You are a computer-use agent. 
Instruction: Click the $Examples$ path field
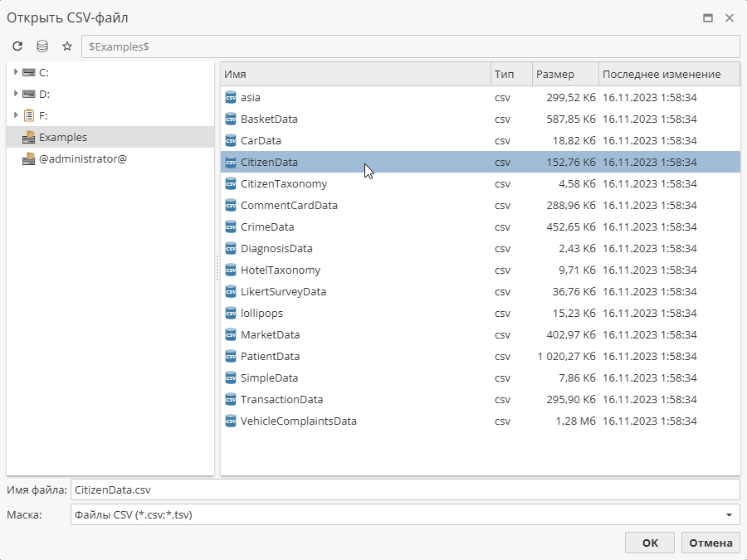(411, 46)
